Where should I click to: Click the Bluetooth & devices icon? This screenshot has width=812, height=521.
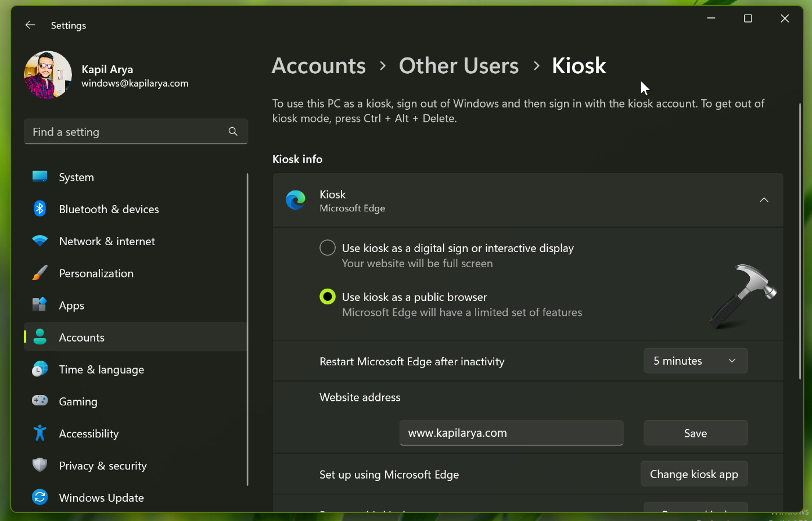tap(39, 209)
